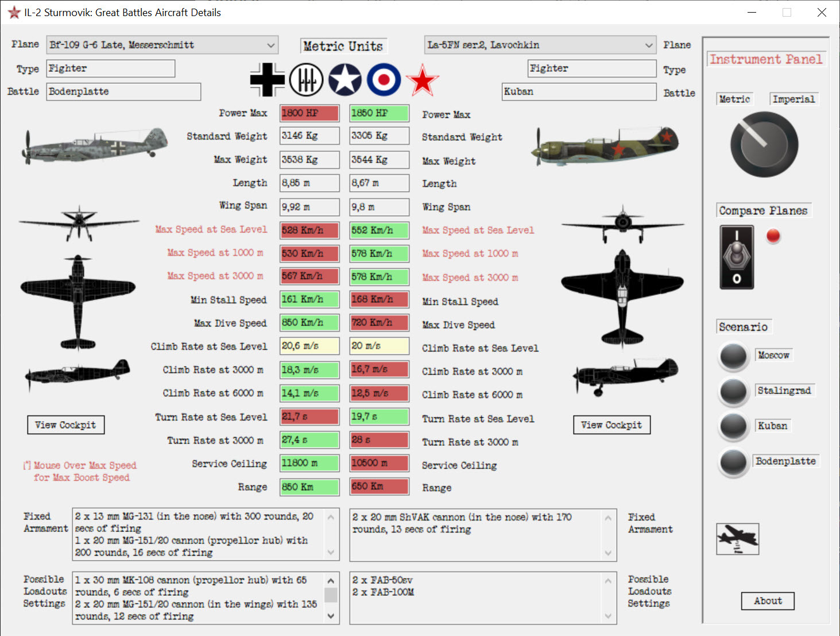
Task: Select the Moscow scenario button
Action: click(x=733, y=356)
